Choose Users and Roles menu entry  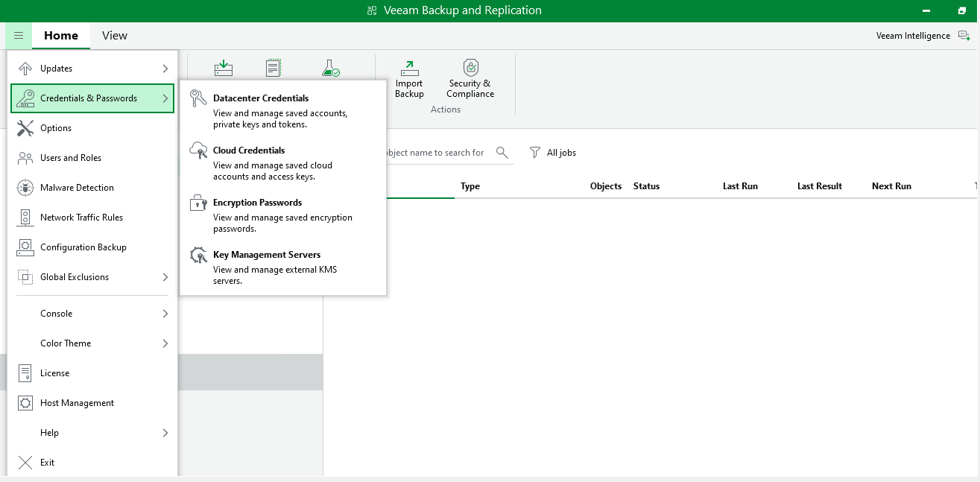coord(92,158)
